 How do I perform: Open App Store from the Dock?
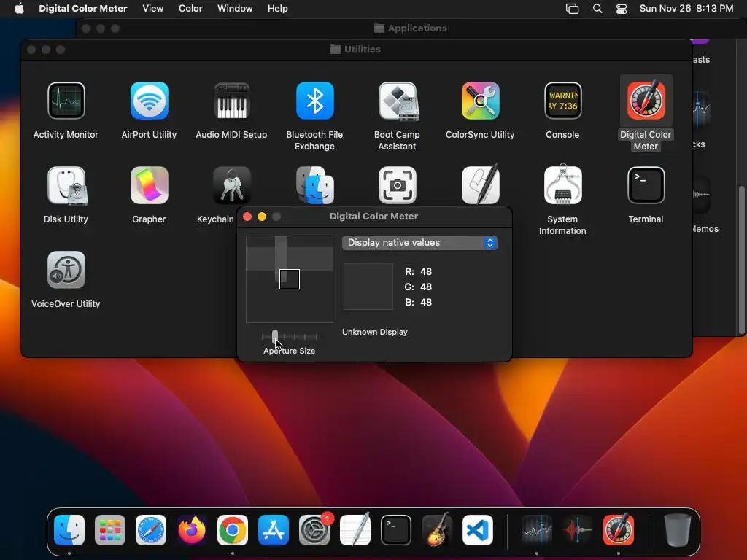[x=274, y=530]
